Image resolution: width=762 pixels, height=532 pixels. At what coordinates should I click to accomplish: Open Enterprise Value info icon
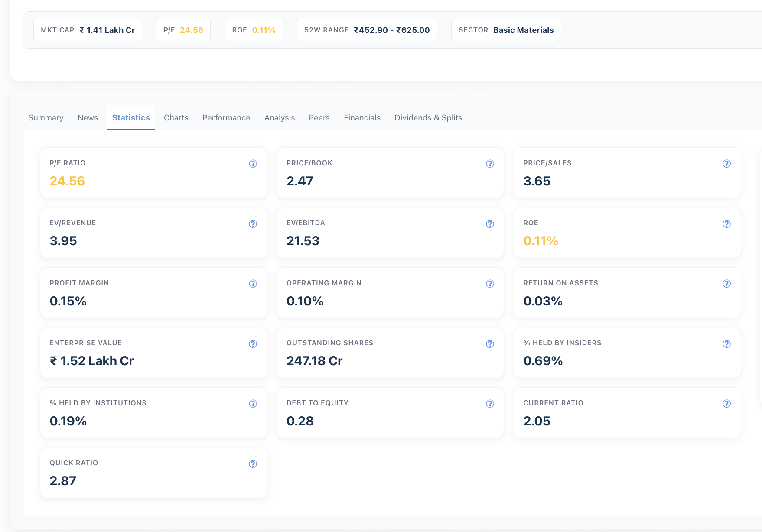coord(253,344)
